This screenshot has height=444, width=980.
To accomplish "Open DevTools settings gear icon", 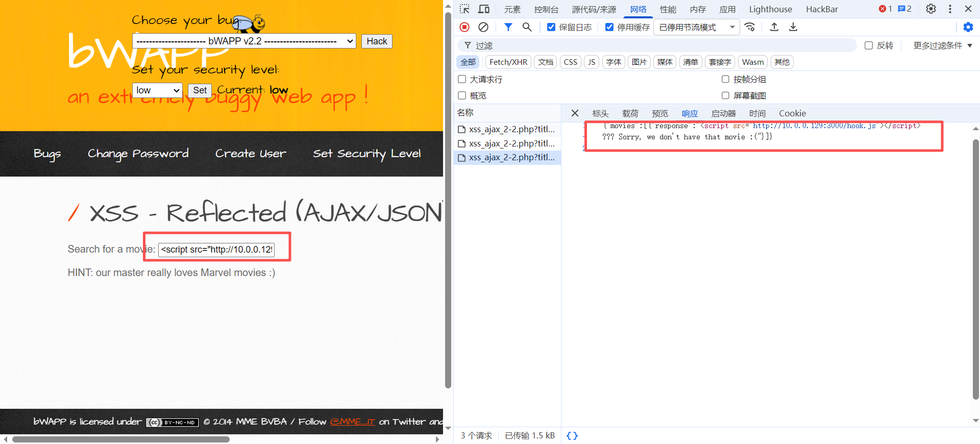I will tap(931, 9).
